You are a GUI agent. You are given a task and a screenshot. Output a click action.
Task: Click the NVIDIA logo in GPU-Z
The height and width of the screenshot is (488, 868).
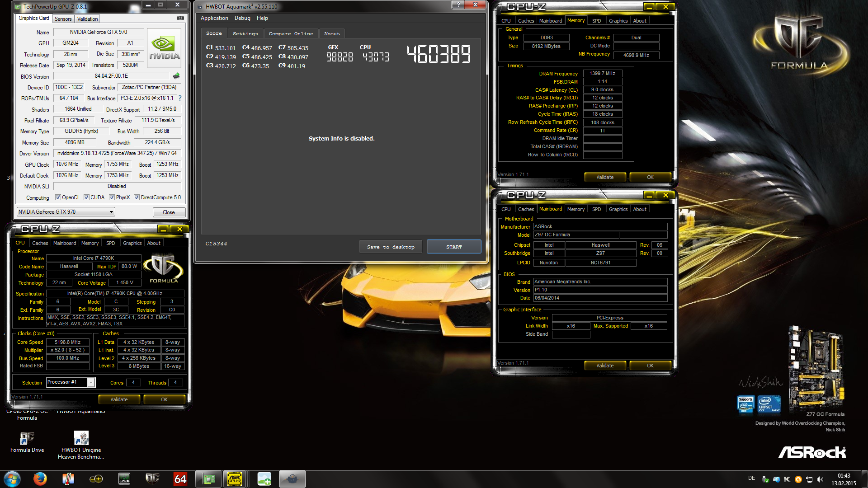click(164, 48)
